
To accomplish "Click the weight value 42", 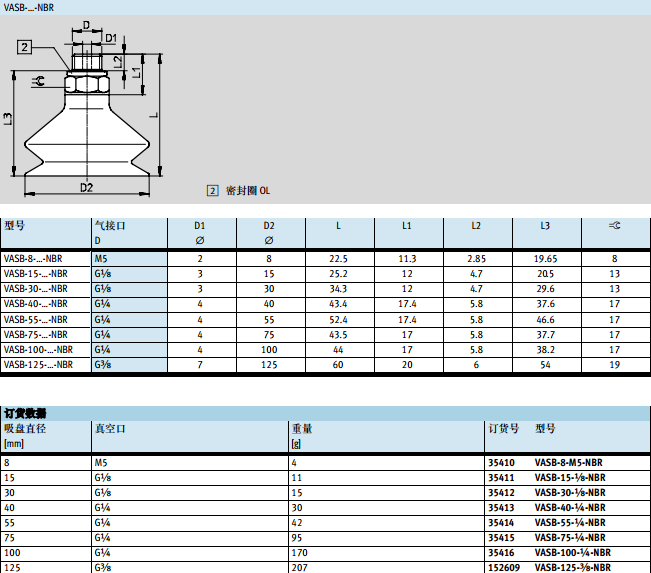I will point(297,522).
